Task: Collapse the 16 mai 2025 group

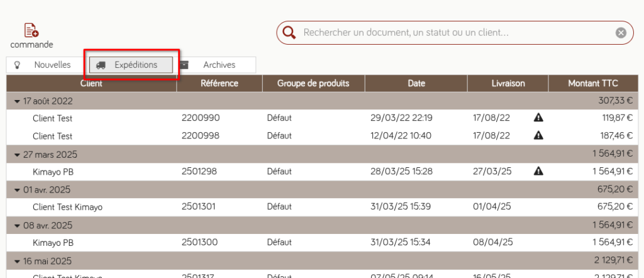Action: click(16, 261)
